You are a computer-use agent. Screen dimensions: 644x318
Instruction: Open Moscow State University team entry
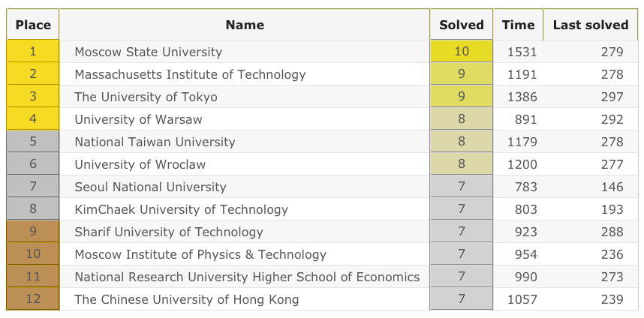[x=149, y=52]
